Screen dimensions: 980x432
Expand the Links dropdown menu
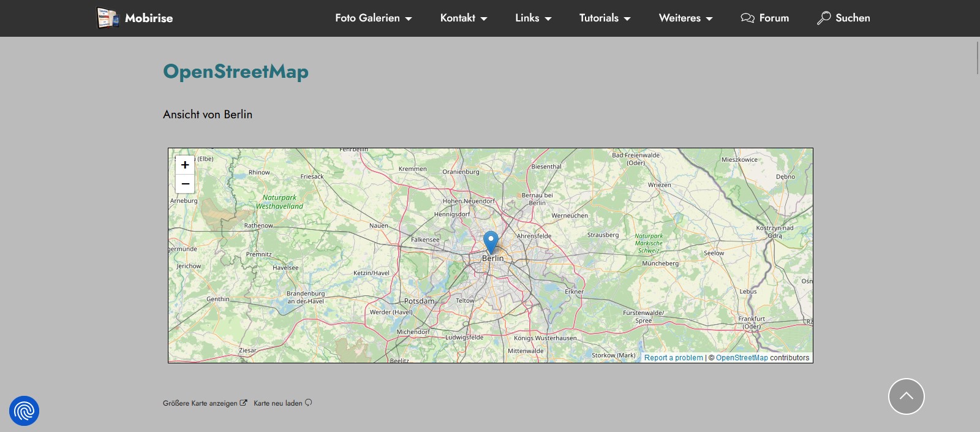pyautogui.click(x=533, y=18)
